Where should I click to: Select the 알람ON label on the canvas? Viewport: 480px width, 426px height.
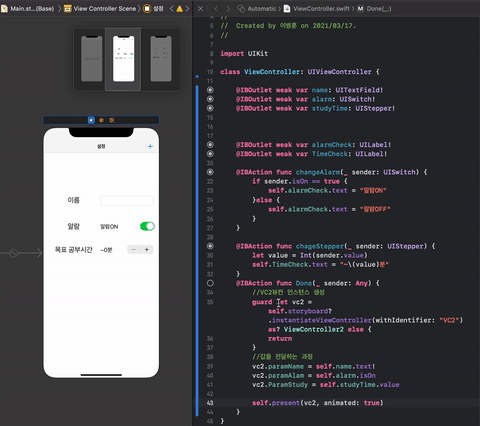[x=109, y=227]
